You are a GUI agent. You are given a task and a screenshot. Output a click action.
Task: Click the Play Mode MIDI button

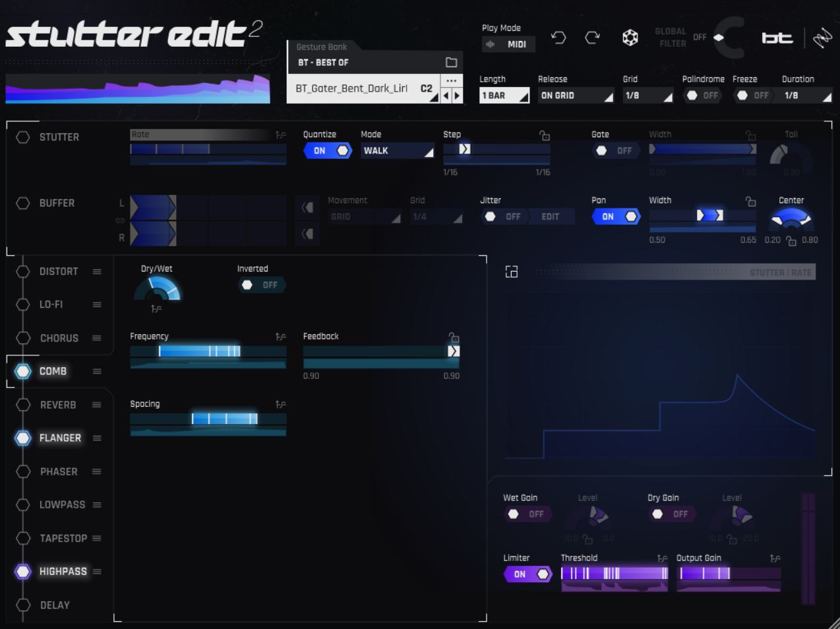[x=508, y=44]
